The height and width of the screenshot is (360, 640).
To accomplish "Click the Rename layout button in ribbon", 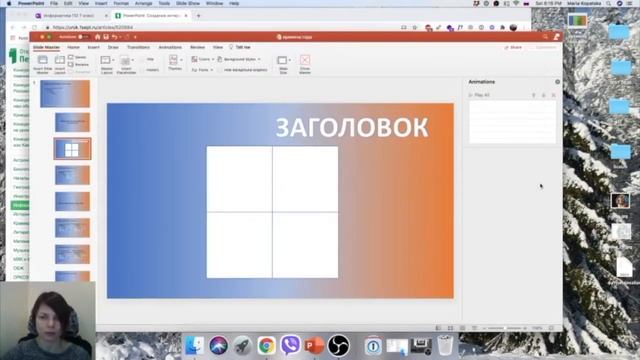I will tap(78, 64).
